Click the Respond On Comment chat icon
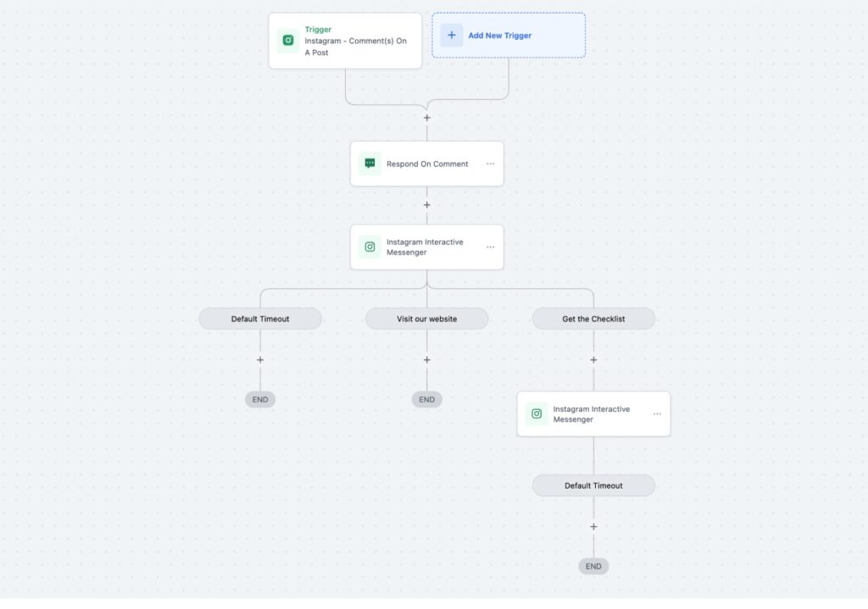The image size is (868, 609). pyautogui.click(x=370, y=163)
